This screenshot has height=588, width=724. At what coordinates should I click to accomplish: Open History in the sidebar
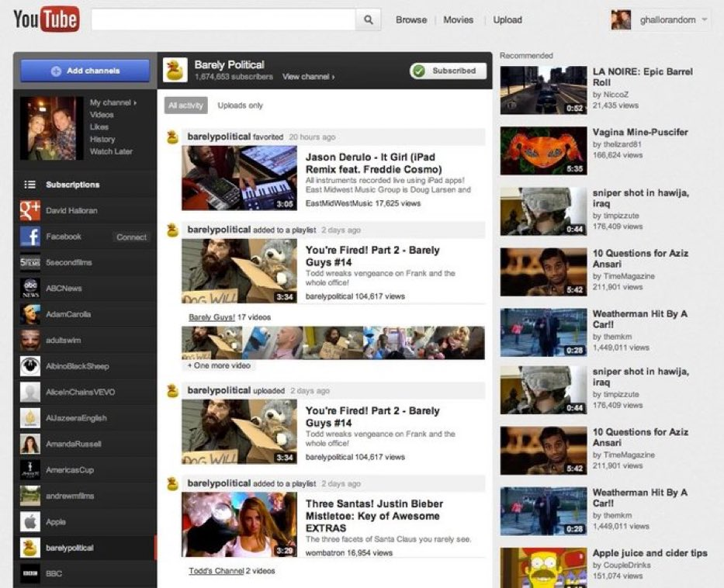coord(102,139)
